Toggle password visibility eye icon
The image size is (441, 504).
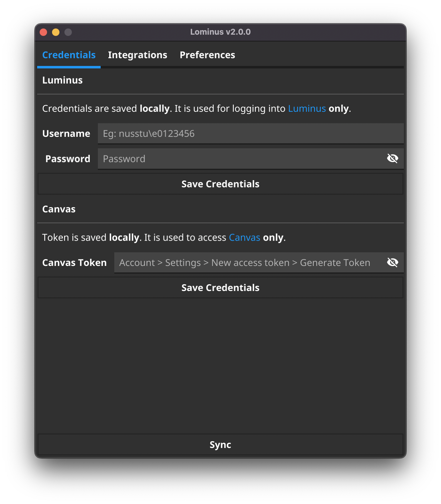[x=392, y=159]
